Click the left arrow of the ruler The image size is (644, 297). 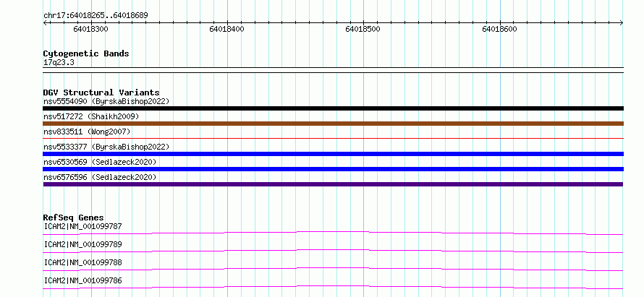45,23
